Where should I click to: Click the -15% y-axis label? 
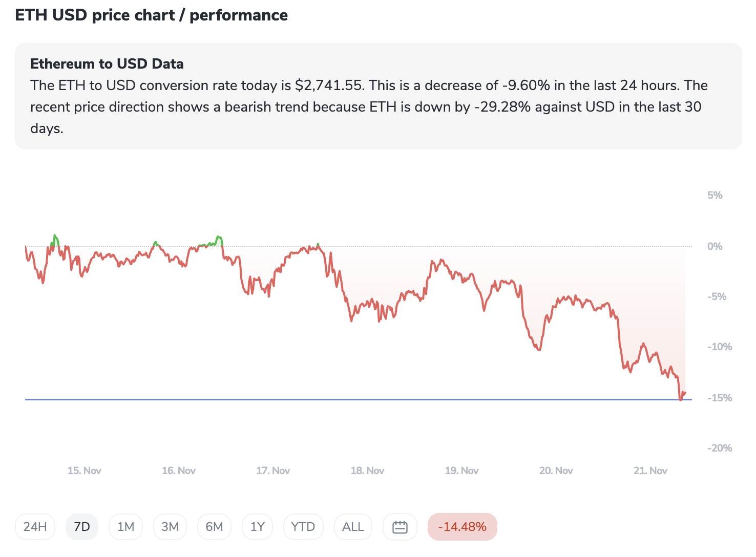pos(719,398)
